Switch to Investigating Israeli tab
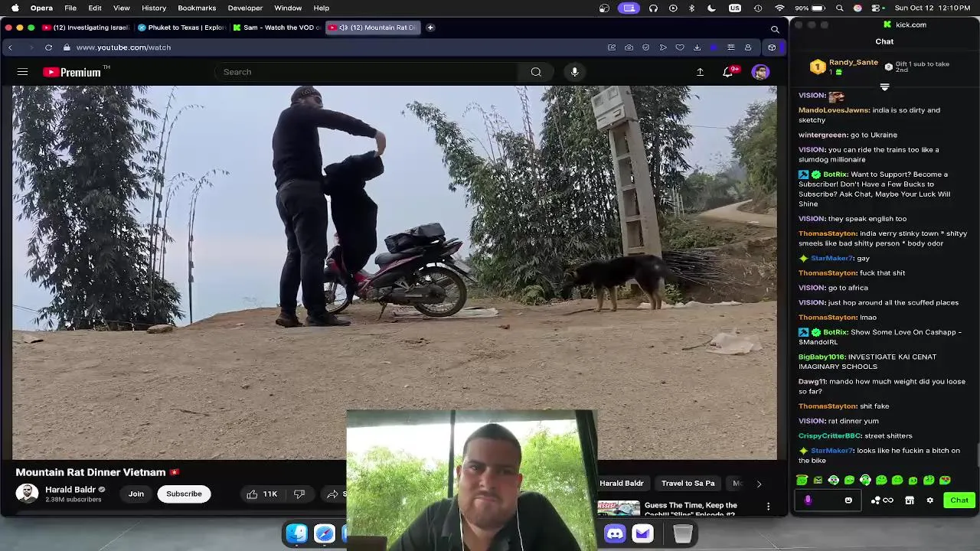Screen dimensions: 980x551 (x=86, y=28)
